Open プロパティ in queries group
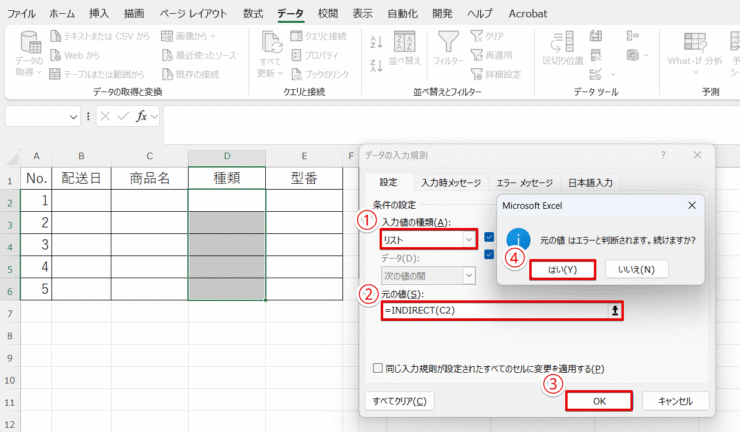 coord(315,55)
